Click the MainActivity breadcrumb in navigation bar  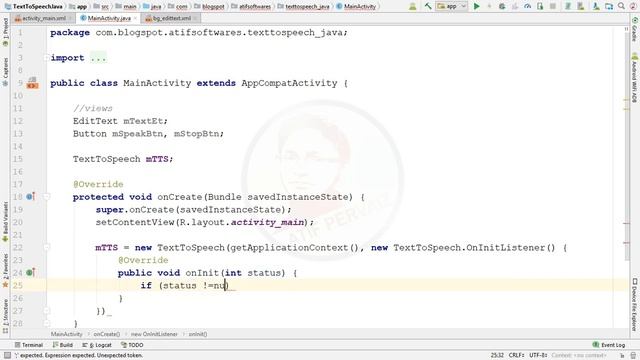pyautogui.click(x=356, y=7)
